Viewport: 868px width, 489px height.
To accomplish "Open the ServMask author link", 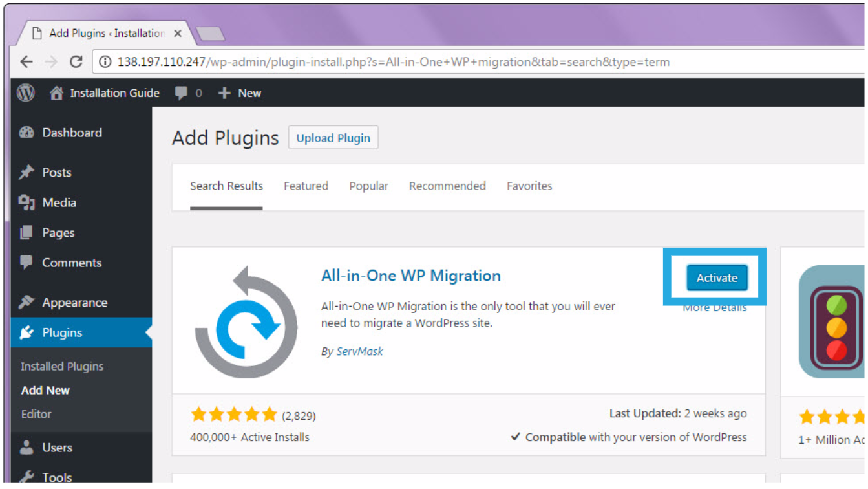I will 359,351.
